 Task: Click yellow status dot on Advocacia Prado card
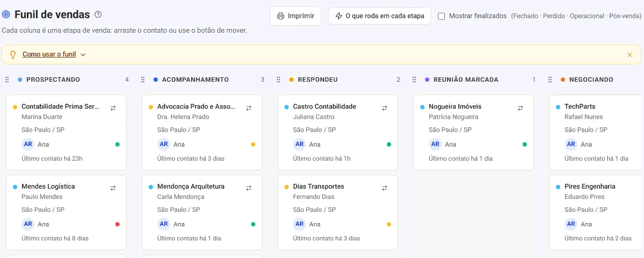tap(253, 145)
